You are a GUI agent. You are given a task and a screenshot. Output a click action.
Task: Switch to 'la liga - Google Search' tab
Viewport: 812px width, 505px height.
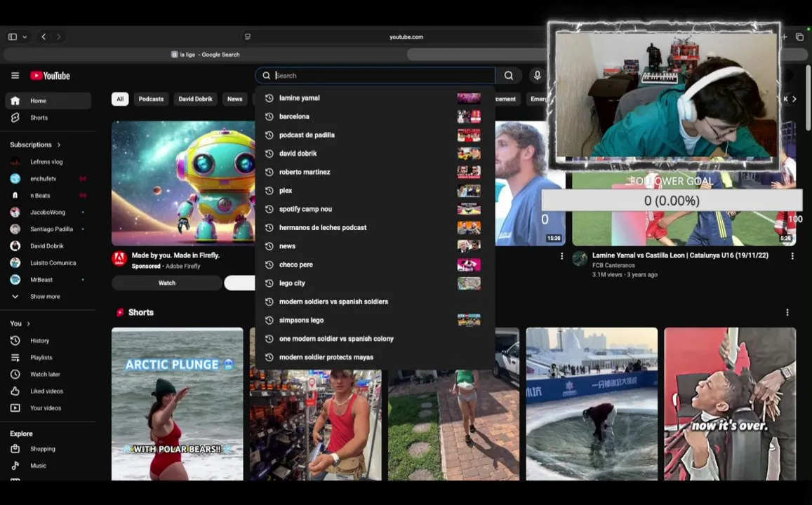coord(205,54)
